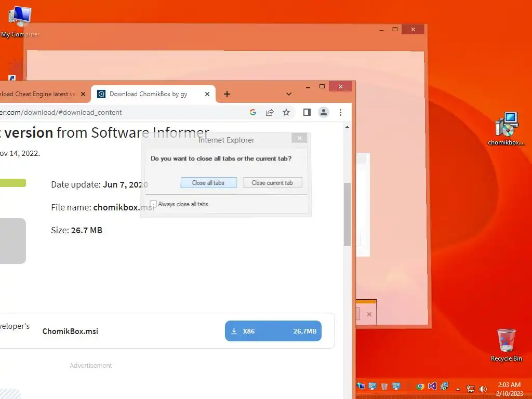Screen dimensions: 532x399
Task: Open the My Computer desktop icon
Action: point(20,22)
